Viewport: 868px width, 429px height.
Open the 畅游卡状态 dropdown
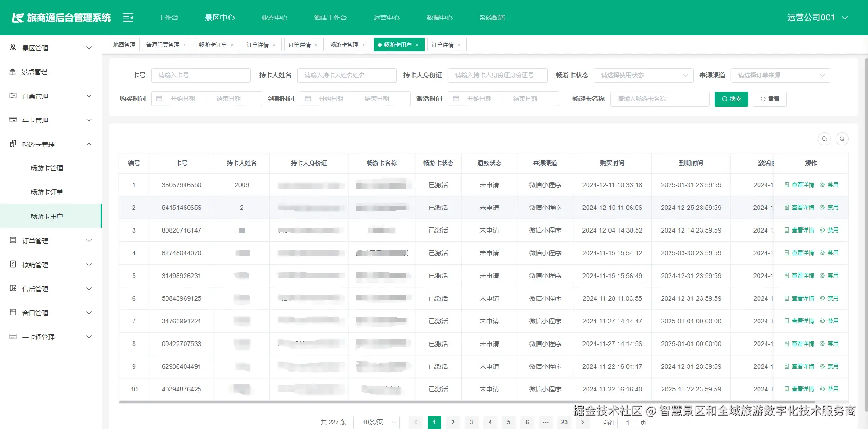(644, 75)
